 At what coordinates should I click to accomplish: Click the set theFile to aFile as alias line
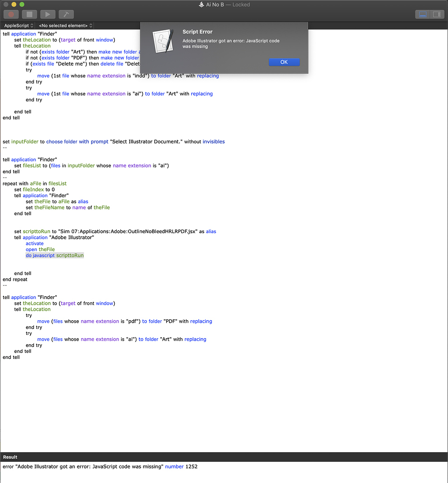(57, 201)
